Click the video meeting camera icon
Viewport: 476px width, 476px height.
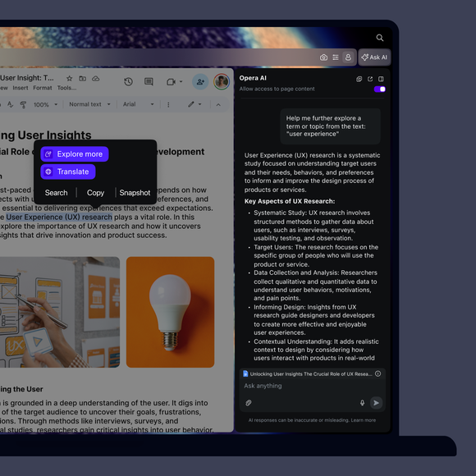click(x=171, y=82)
